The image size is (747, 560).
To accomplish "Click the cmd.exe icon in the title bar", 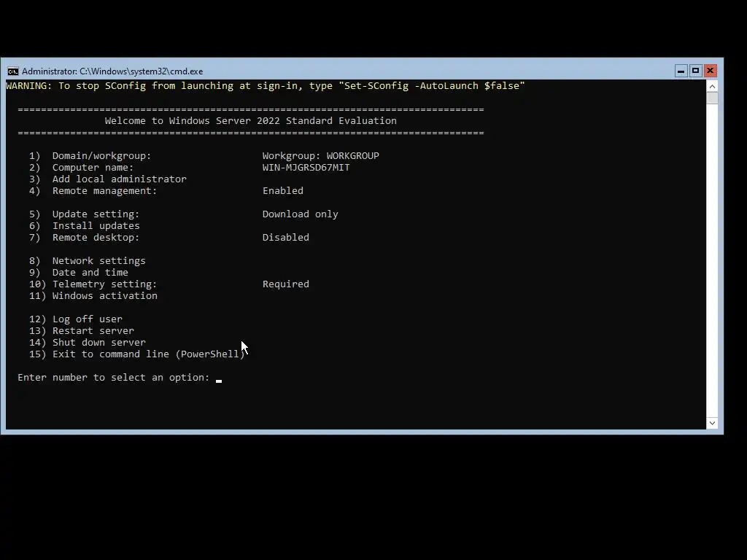I will click(x=13, y=71).
